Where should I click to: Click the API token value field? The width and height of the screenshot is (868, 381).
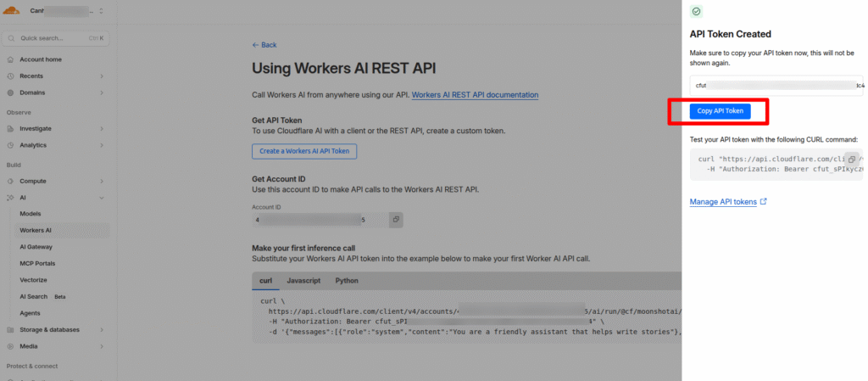[x=776, y=86]
